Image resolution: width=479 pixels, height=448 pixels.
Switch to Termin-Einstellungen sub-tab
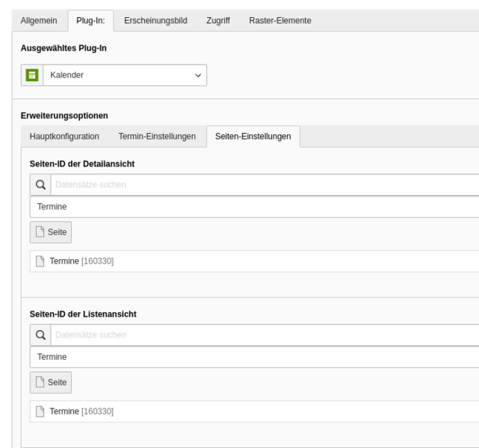(x=157, y=137)
